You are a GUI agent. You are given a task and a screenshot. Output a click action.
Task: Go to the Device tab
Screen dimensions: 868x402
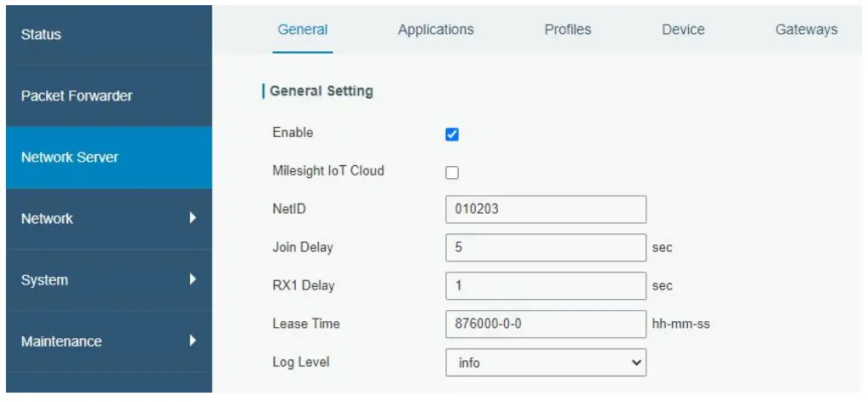tap(683, 30)
